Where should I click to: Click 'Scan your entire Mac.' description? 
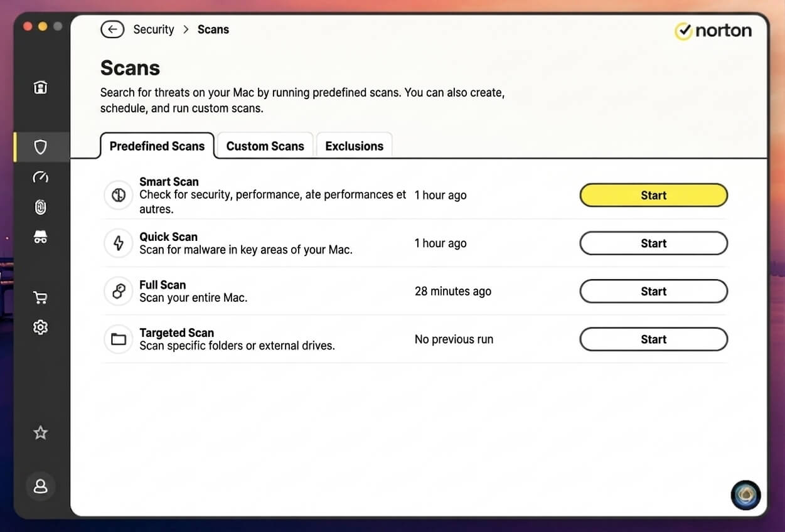[x=193, y=298]
